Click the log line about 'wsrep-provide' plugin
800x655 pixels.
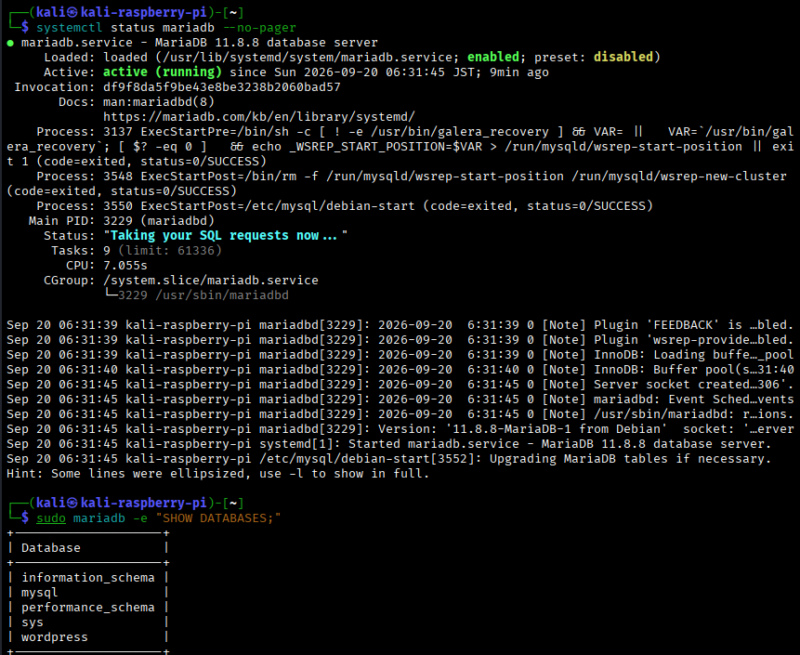click(x=400, y=340)
